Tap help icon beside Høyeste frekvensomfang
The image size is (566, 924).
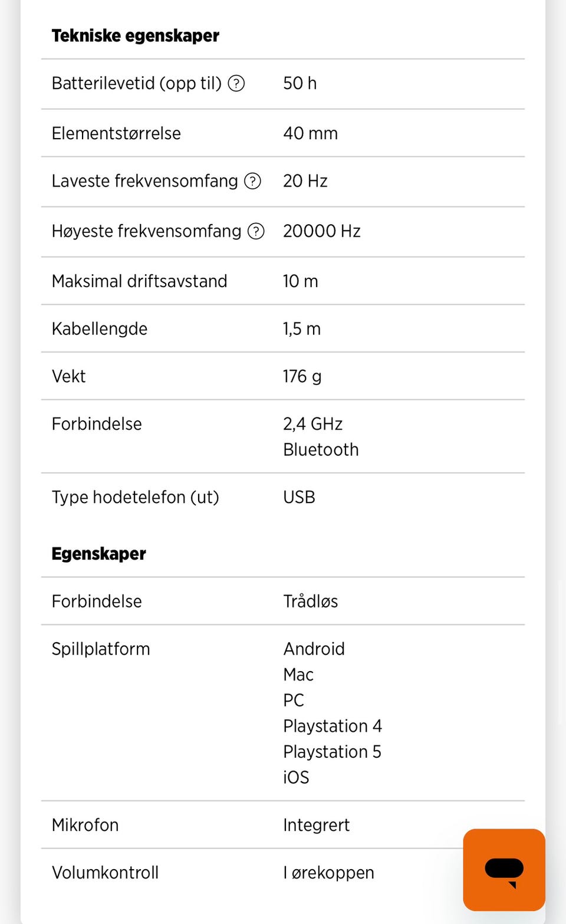pyautogui.click(x=256, y=231)
